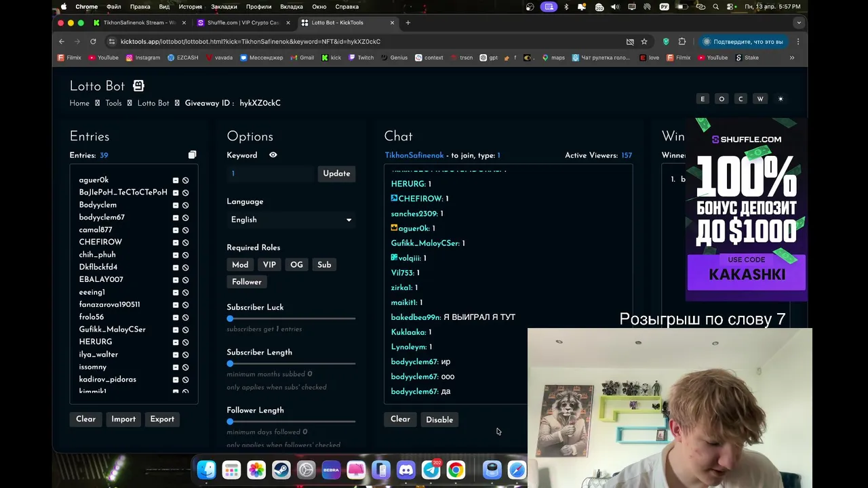
Task: Switch to TikhonSafinenok Stream tab
Action: 140,22
